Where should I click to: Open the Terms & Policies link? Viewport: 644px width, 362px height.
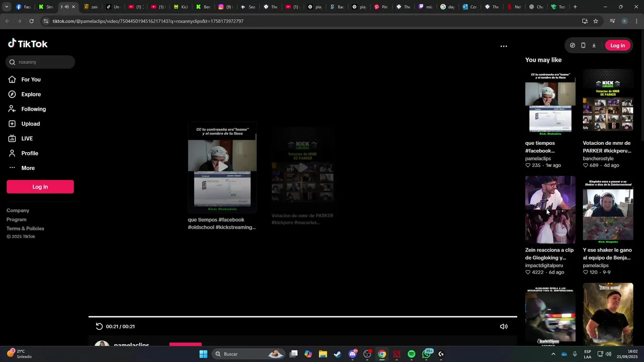[25, 229]
